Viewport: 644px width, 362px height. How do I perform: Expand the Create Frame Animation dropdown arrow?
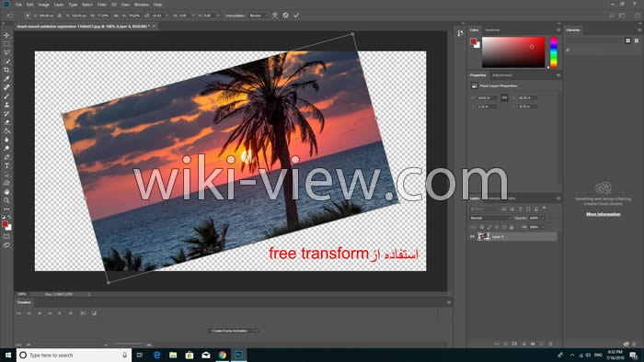[x=256, y=331]
